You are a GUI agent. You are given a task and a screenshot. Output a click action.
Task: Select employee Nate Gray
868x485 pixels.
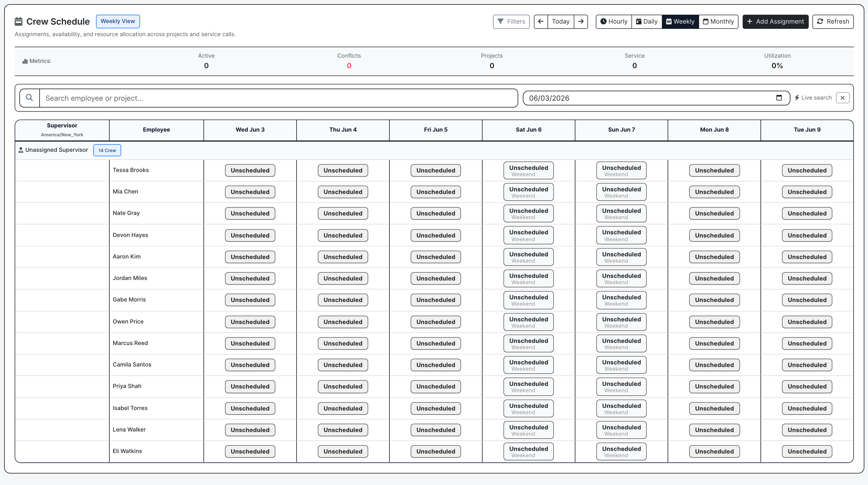(126, 213)
